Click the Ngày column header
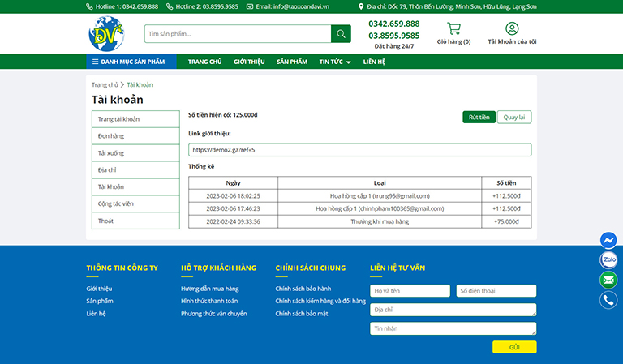Screen dimensions: 623x364 234,183
